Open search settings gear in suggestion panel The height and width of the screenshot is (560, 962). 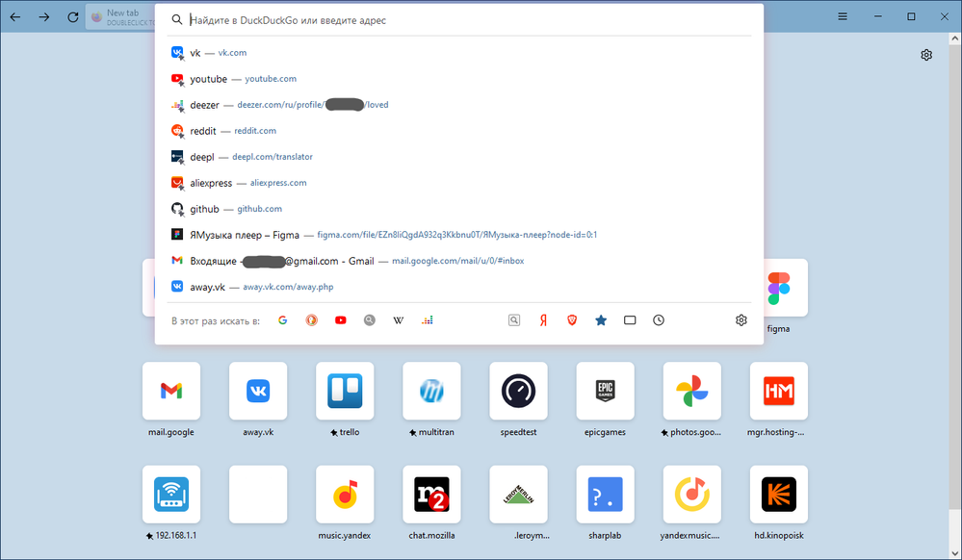click(x=741, y=320)
